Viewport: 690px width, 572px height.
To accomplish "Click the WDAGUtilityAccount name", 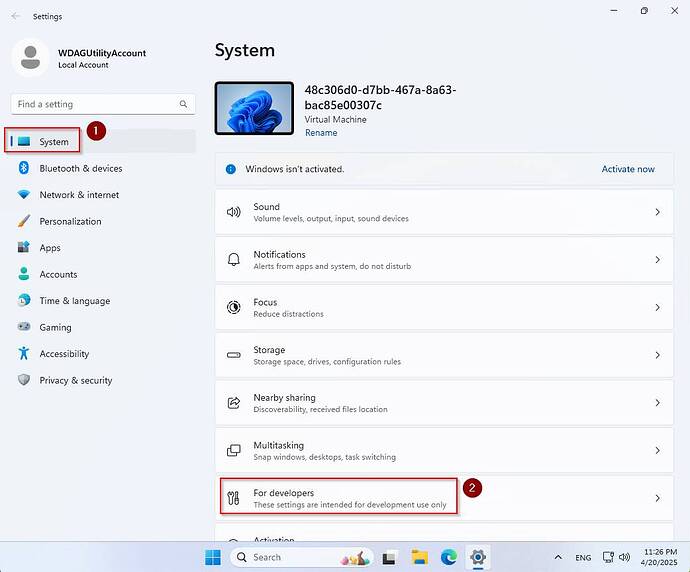I will coord(102,53).
